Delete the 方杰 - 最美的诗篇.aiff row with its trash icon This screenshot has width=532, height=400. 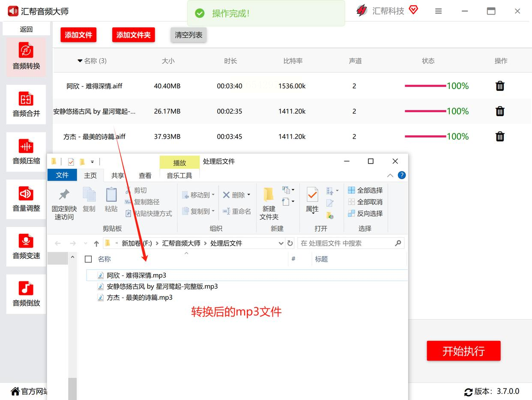(500, 137)
